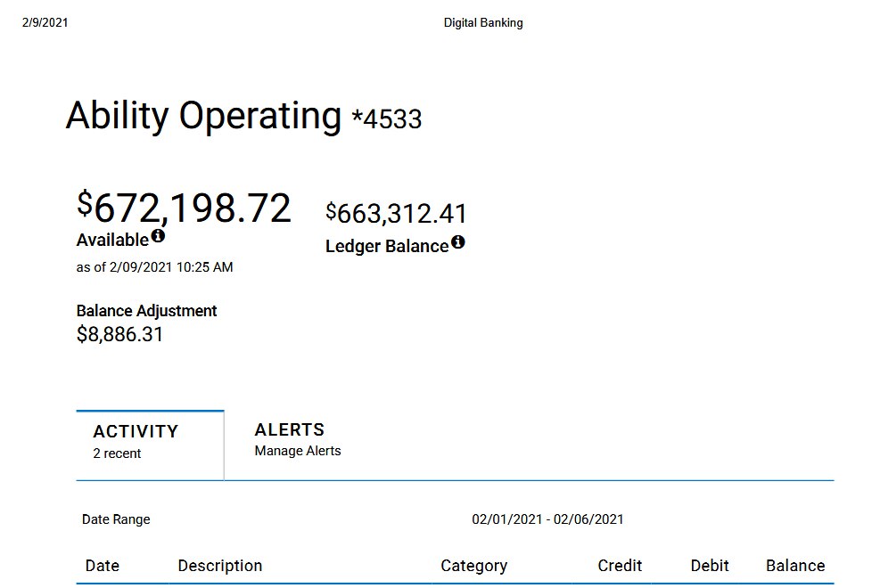Click the Ledger Balance info icon
Image resolution: width=880 pixels, height=588 pixels.
pos(457,242)
